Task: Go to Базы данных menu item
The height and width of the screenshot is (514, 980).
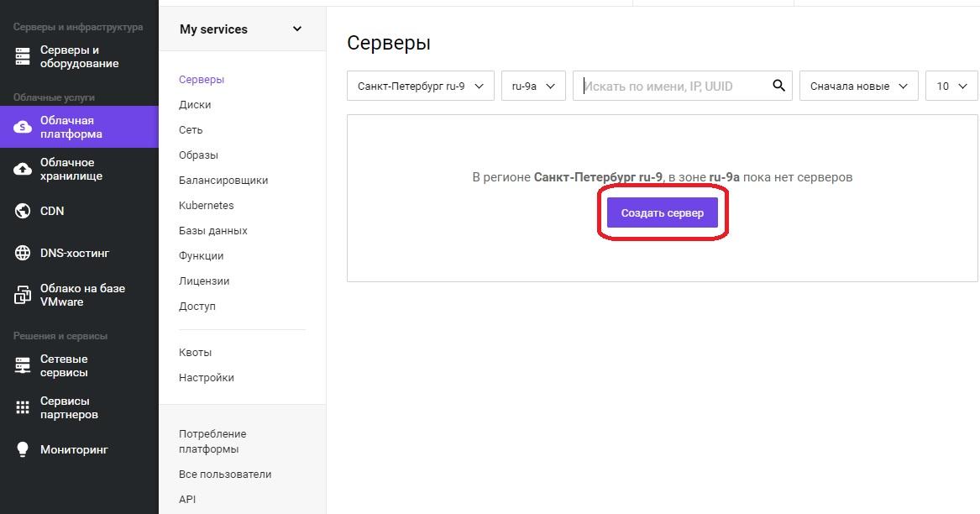Action: coord(213,231)
